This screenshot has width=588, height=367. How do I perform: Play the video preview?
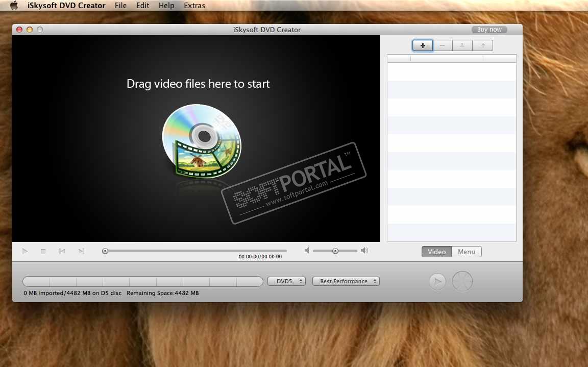coord(25,251)
